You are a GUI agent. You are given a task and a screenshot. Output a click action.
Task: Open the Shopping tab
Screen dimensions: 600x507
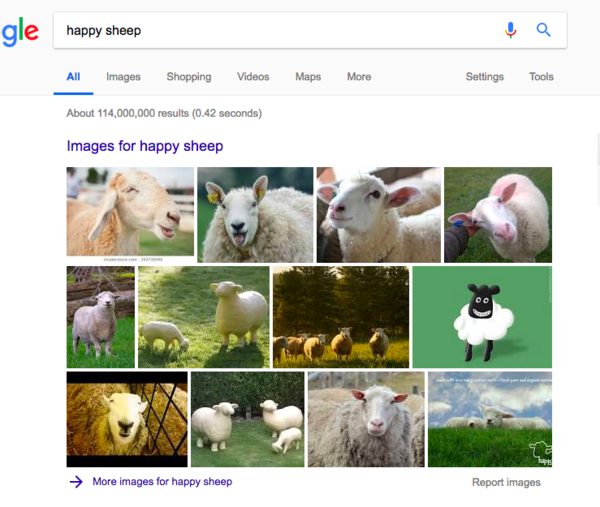pos(189,77)
